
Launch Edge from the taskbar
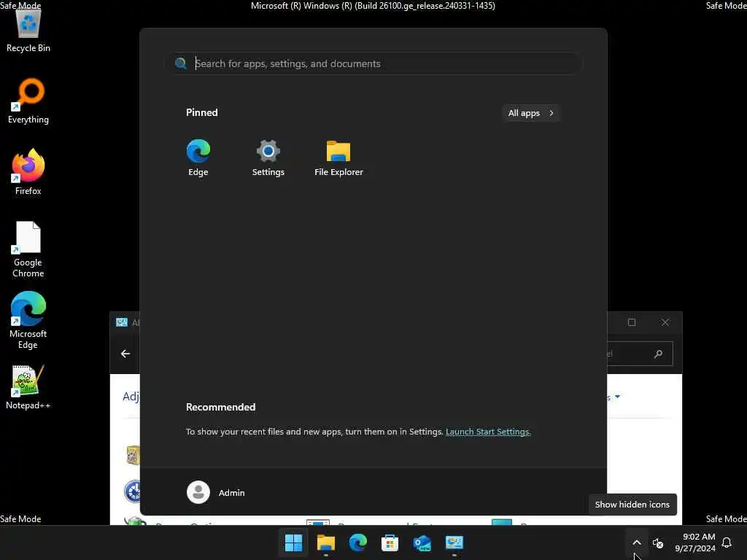point(357,542)
